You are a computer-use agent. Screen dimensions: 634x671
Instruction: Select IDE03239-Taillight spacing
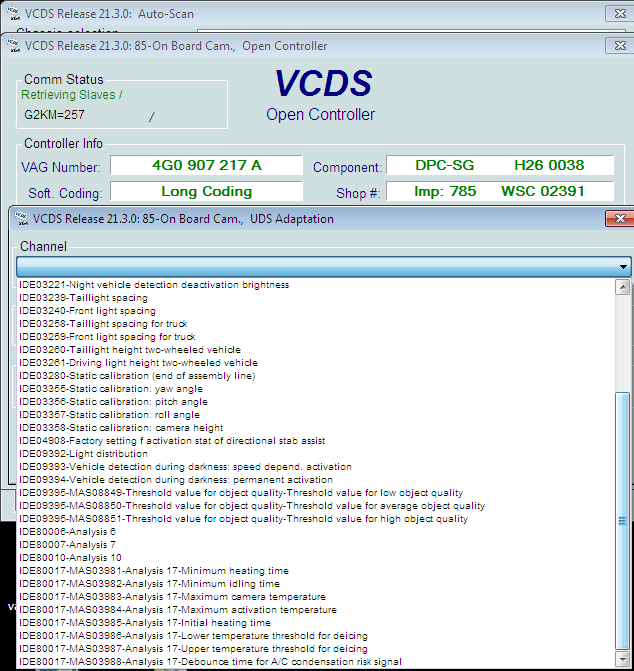pyautogui.click(x=316, y=298)
